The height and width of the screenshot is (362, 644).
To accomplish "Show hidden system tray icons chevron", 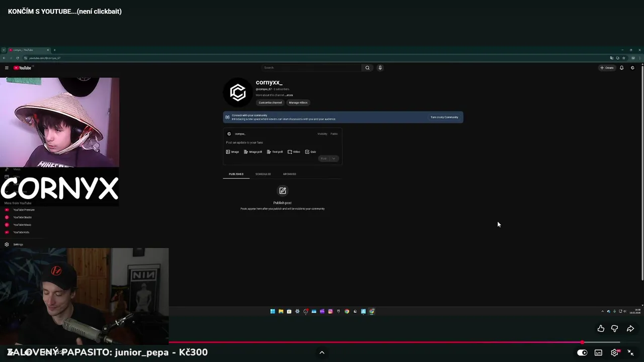I will click(603, 311).
